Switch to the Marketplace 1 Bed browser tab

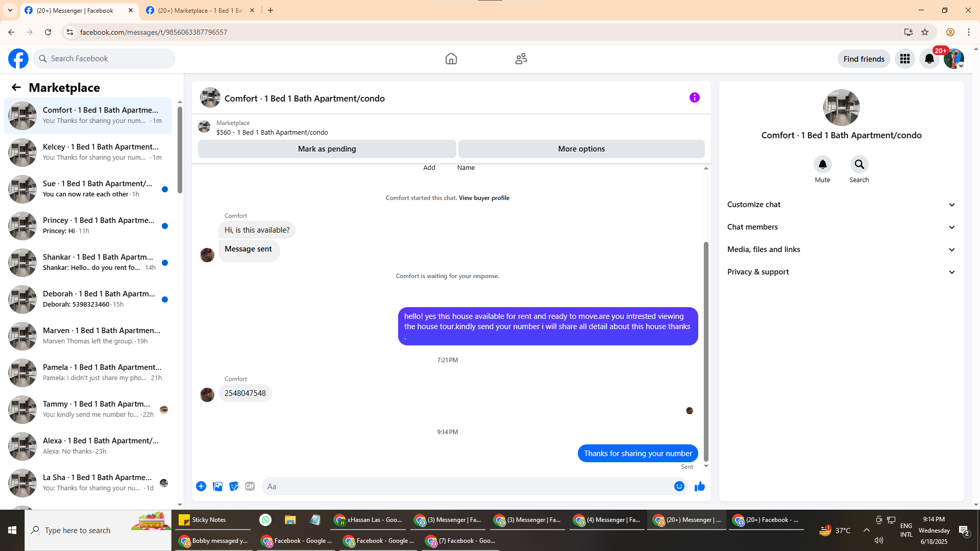(x=201, y=10)
